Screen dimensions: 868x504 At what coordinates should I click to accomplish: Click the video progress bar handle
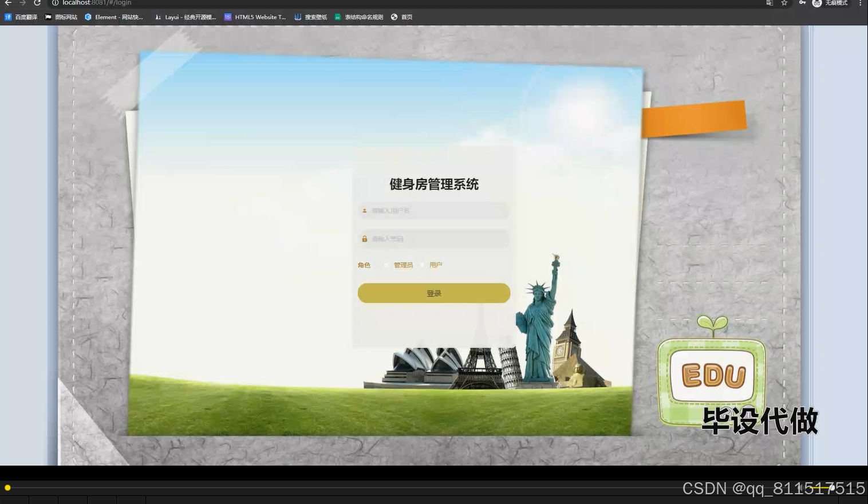click(7, 488)
